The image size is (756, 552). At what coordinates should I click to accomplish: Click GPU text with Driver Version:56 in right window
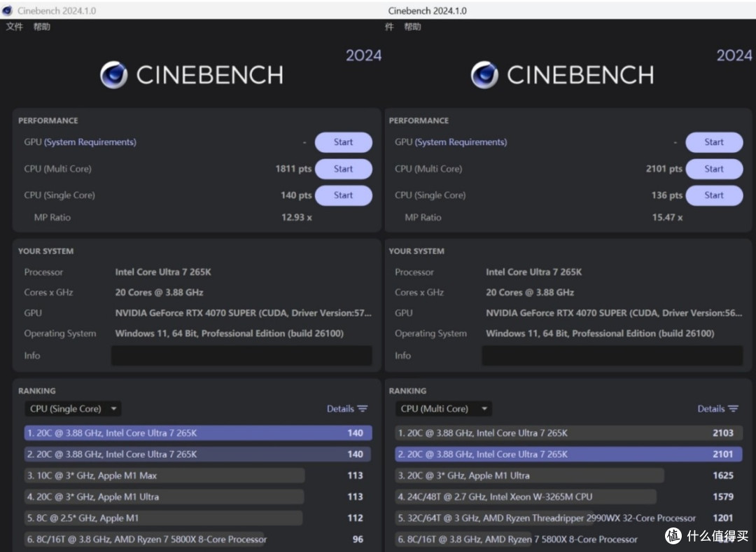tap(615, 313)
